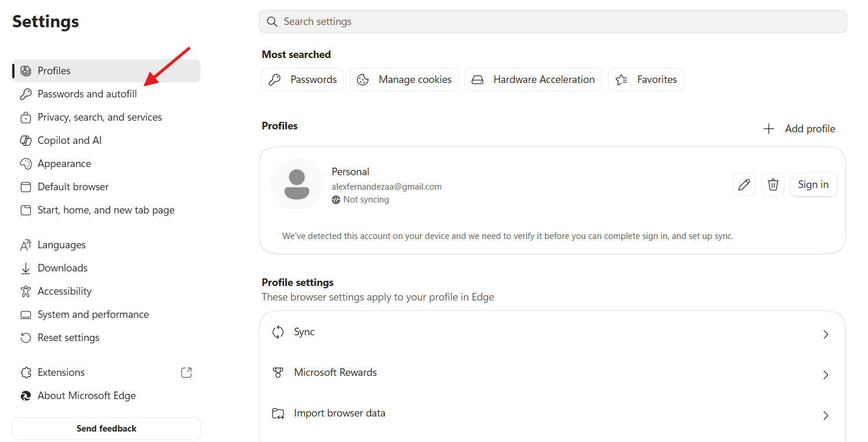
Task: Click the Add profile button
Action: pyautogui.click(x=799, y=129)
